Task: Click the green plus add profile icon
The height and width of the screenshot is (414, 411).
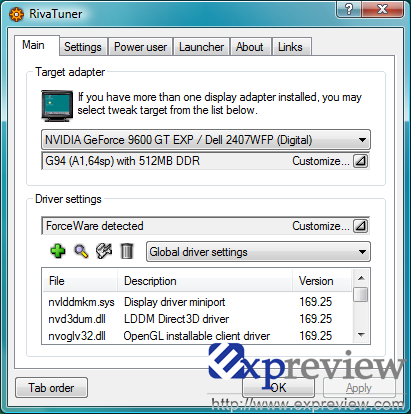Action: (58, 251)
